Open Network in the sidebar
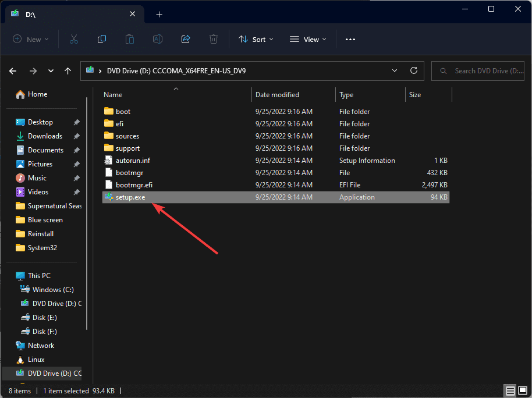Image resolution: width=532 pixels, height=398 pixels. (35, 346)
